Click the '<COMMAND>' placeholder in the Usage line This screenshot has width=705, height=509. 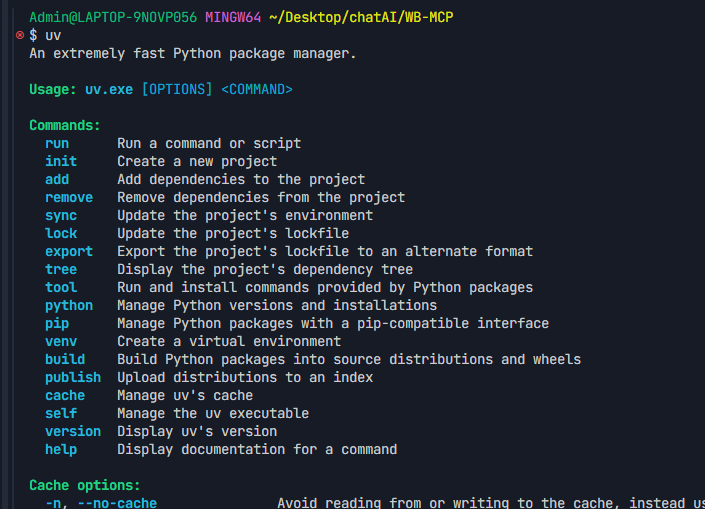257,89
